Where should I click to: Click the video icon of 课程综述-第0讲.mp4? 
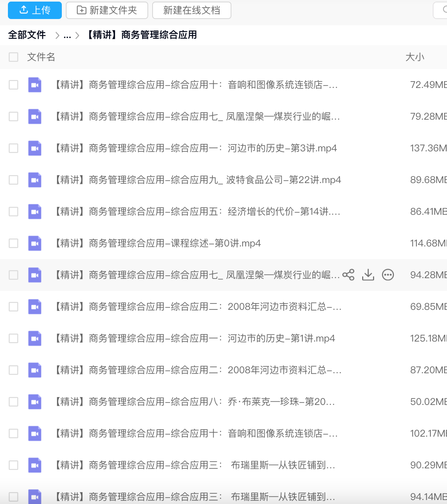tap(35, 243)
